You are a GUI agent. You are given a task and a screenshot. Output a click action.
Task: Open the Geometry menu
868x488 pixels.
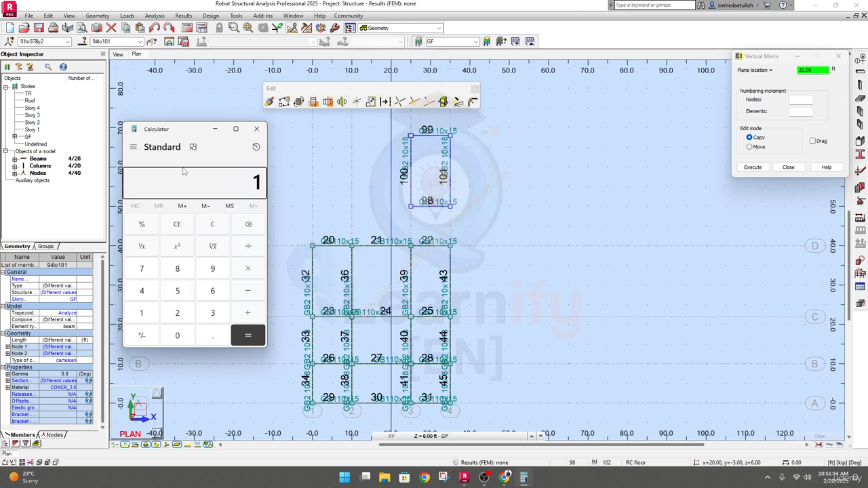[x=98, y=16]
